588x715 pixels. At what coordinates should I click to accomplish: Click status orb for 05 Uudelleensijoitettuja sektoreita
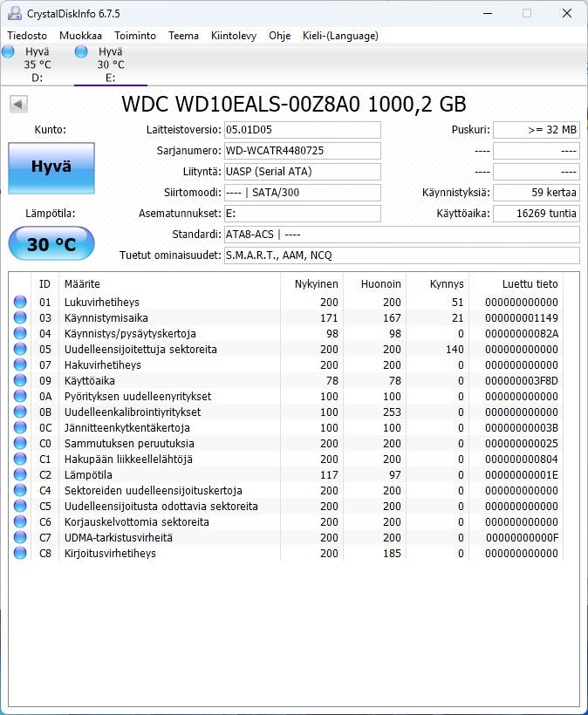(x=20, y=349)
